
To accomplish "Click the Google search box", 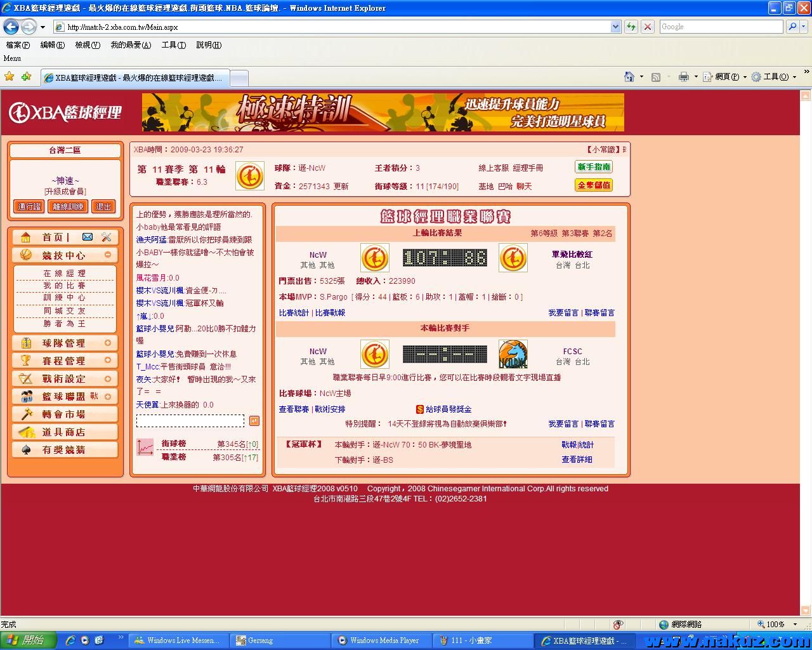I will pos(722,27).
